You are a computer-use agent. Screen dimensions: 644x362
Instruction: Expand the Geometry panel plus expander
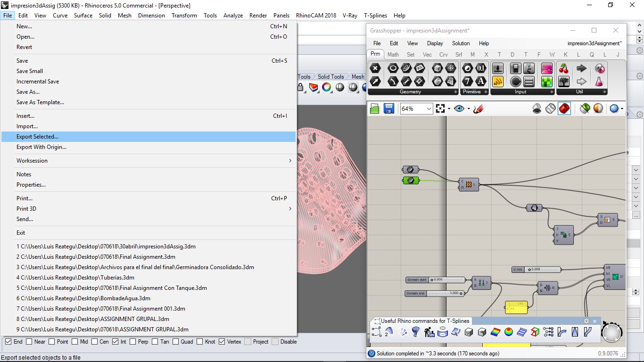(455, 92)
